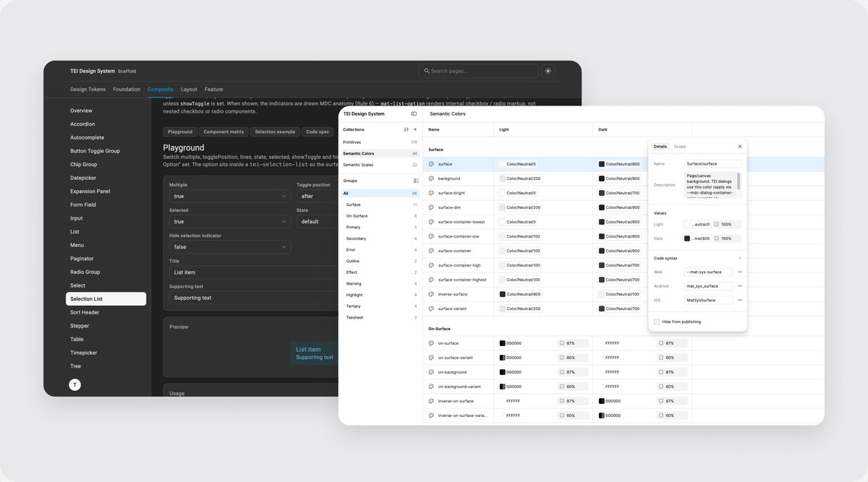The height and width of the screenshot is (482, 868).
Task: Click the Search pages input field
Action: (478, 71)
